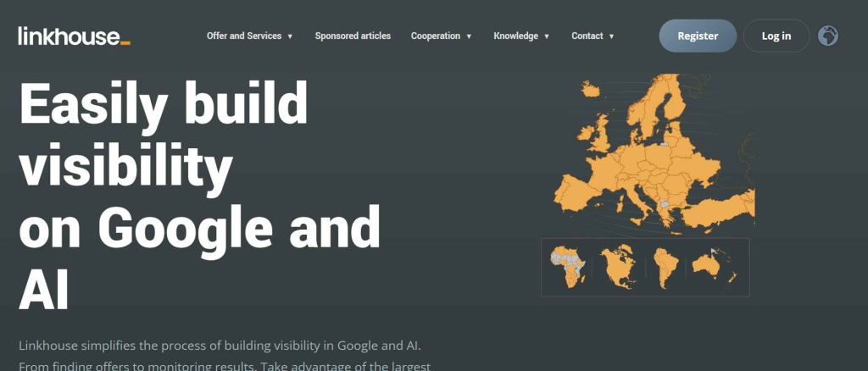Viewport: 868px width, 371px height.
Task: Pick the Australia map thumbnail
Action: [x=710, y=266]
